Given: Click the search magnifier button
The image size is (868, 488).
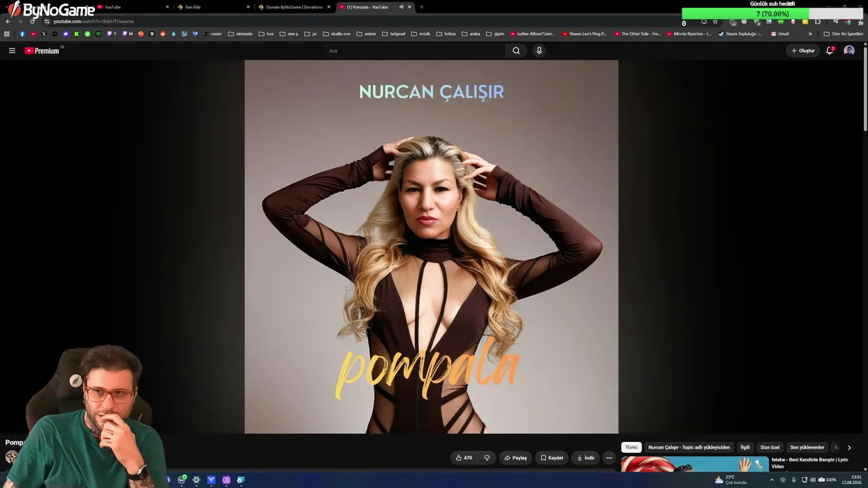Looking at the screenshot, I should click(516, 50).
